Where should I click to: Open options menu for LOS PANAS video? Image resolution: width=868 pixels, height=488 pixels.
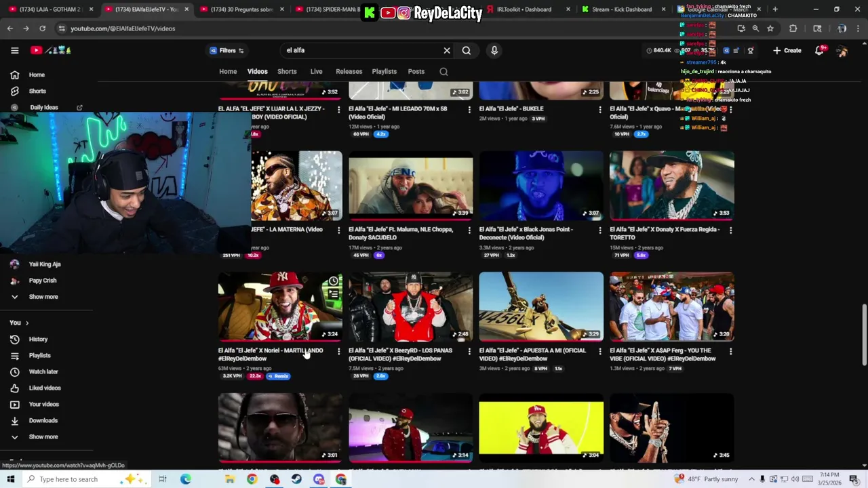coord(469,351)
